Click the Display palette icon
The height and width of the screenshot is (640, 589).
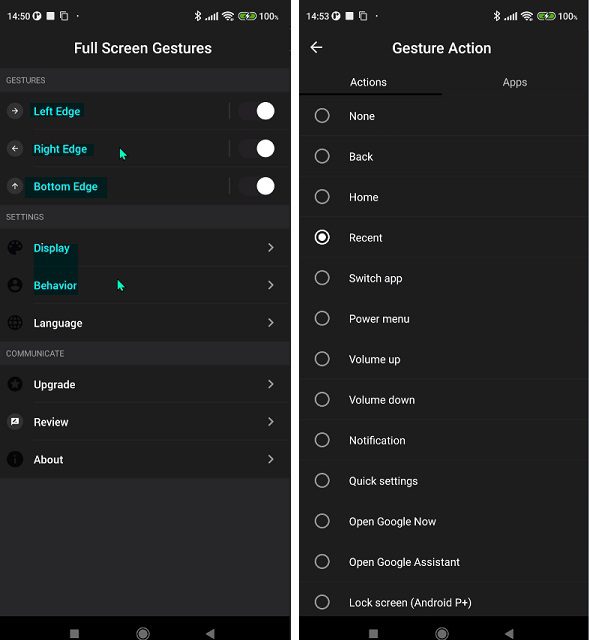click(15, 247)
